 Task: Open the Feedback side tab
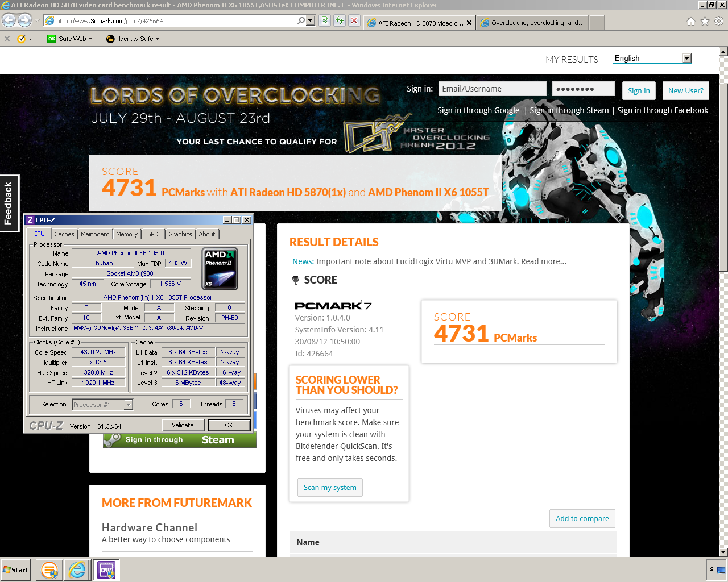tap(9, 203)
